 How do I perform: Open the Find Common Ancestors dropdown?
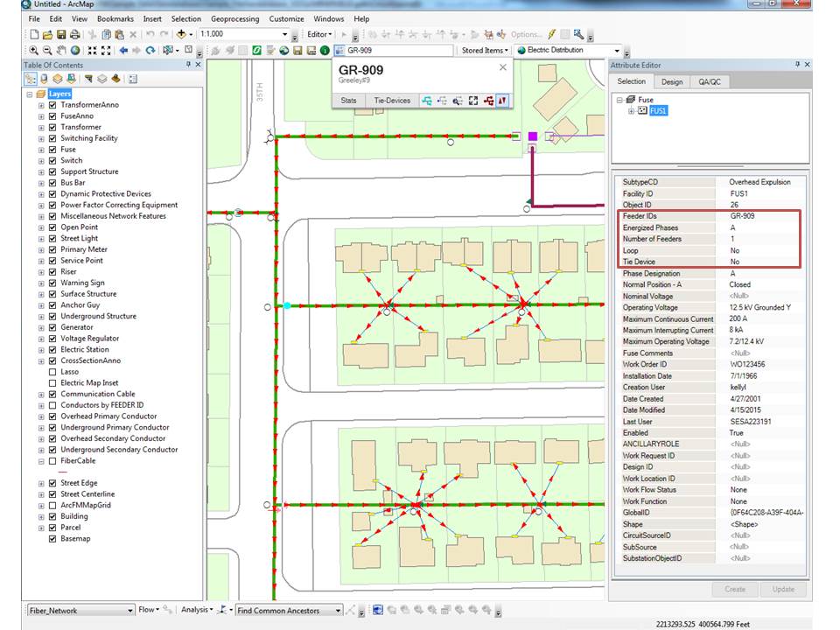coord(339,609)
